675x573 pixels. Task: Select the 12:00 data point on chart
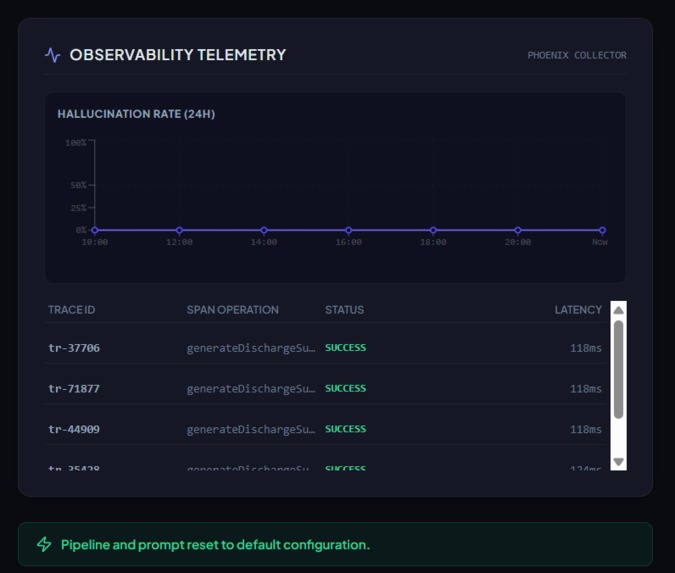point(180,230)
